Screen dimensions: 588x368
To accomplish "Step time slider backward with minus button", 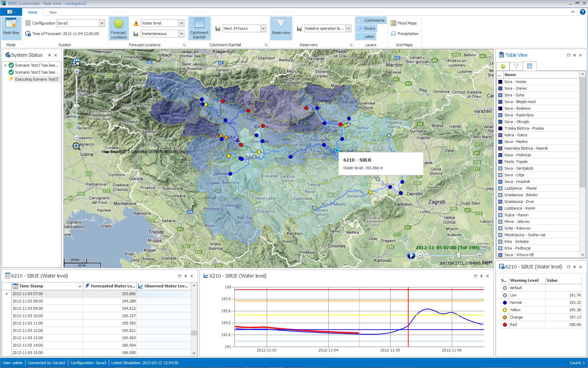I will (x=420, y=255).
